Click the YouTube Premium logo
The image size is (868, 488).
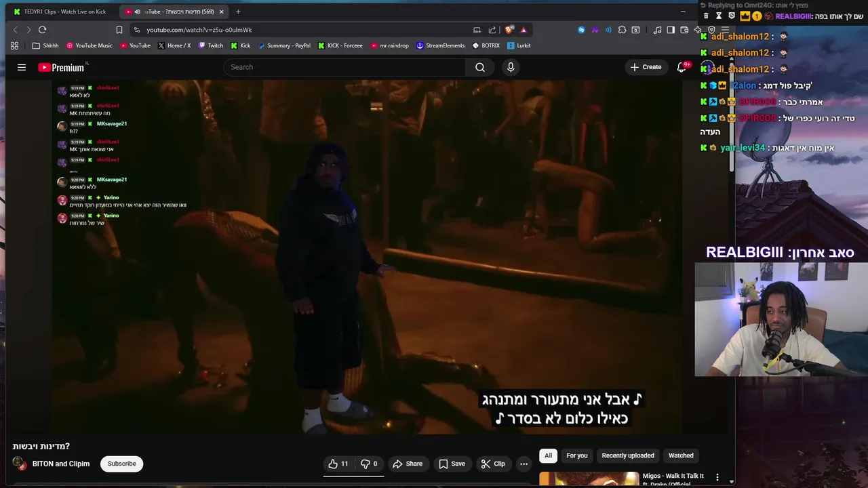[x=63, y=67]
